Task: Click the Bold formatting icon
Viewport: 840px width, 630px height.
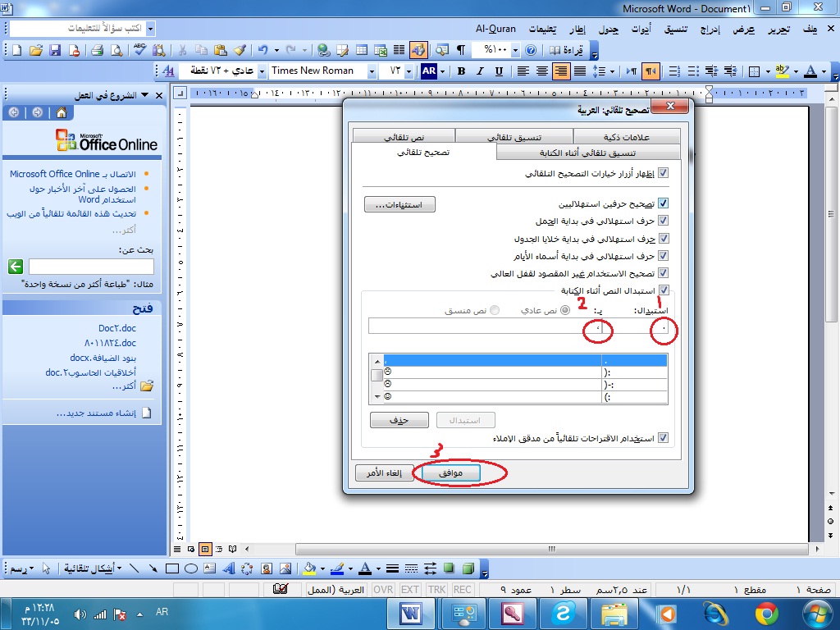Action: tap(461, 71)
